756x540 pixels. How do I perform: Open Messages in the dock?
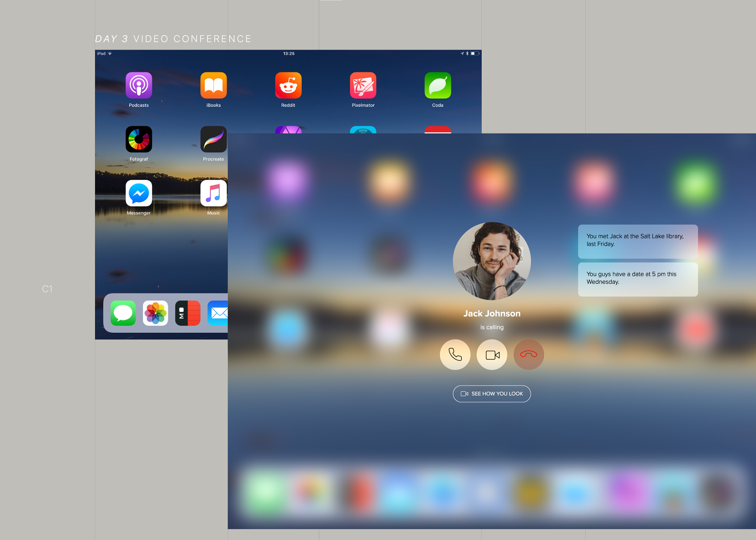click(x=123, y=313)
